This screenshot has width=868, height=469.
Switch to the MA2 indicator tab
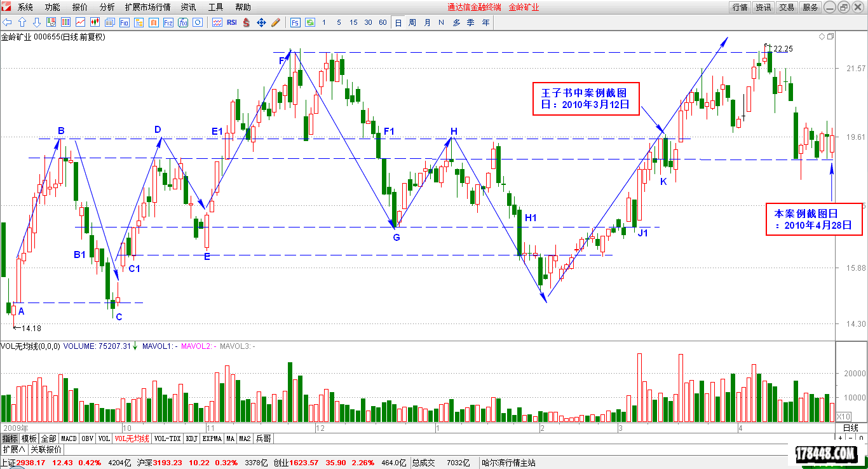(245, 438)
